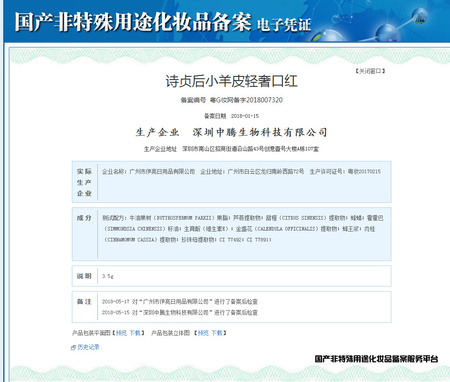Image resolution: width=450 pixels, height=382 pixels.
Task: Select the 生产企业 company name line
Action: 231,132
